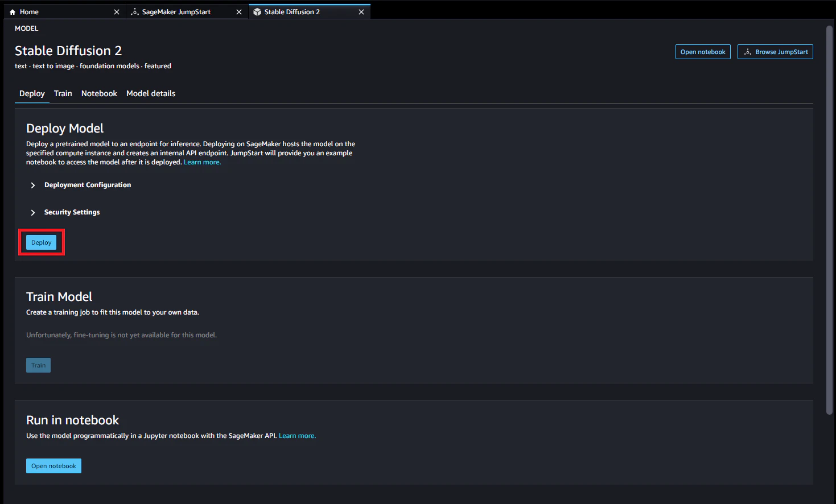The height and width of the screenshot is (504, 836).
Task: Click the MODEL label above the title
Action: point(27,28)
